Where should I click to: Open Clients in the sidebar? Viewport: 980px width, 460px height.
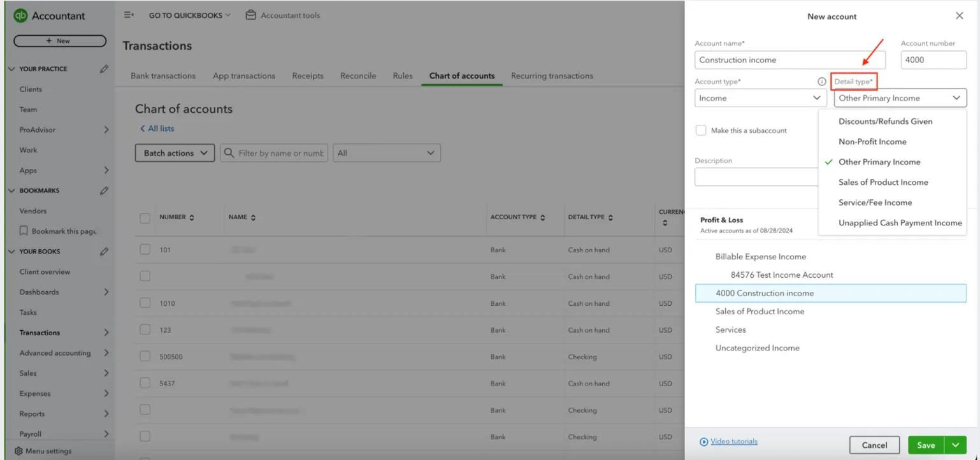pos(31,89)
